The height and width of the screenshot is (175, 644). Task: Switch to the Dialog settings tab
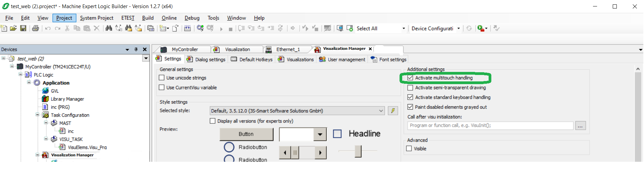[x=206, y=59]
